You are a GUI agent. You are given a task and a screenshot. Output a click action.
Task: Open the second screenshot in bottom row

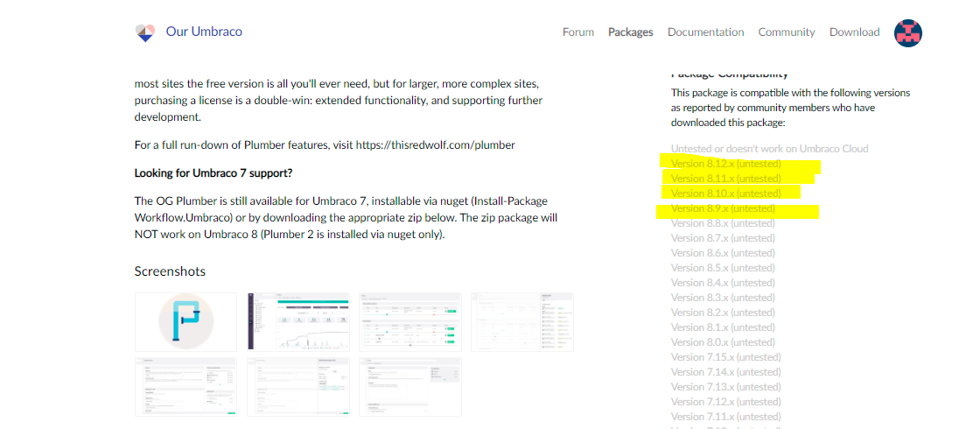[x=298, y=386]
